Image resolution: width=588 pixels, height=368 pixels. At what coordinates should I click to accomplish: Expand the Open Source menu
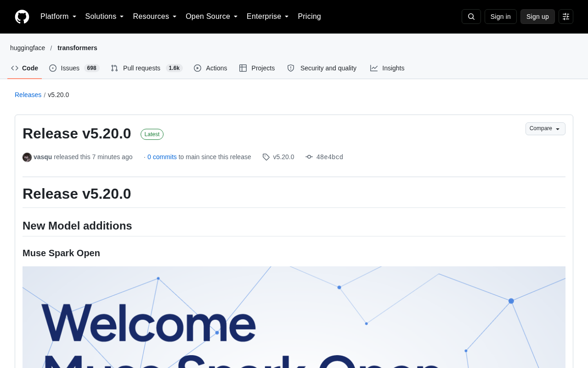point(212,17)
